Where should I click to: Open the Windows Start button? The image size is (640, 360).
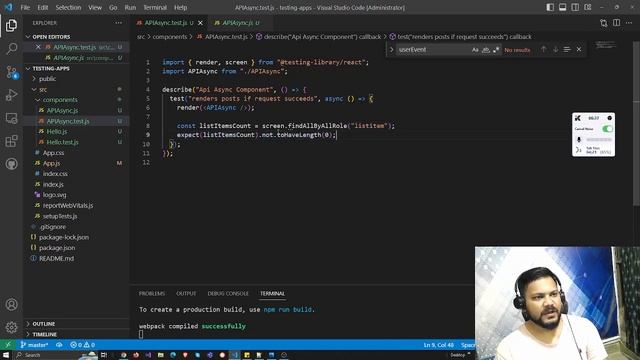[6, 355]
